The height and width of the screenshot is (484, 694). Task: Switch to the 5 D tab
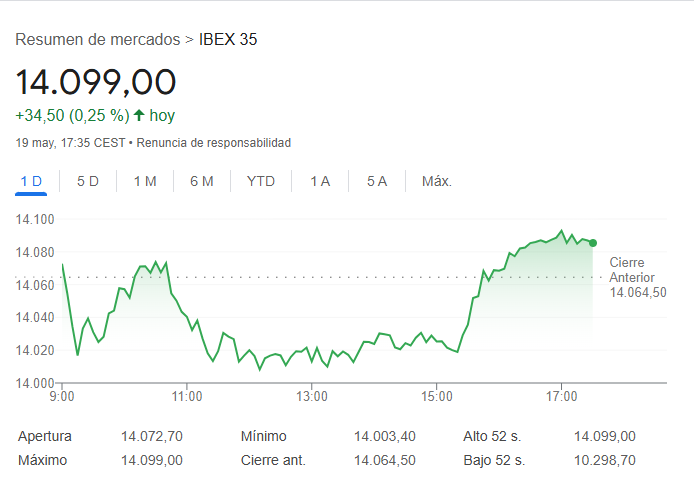[88, 181]
